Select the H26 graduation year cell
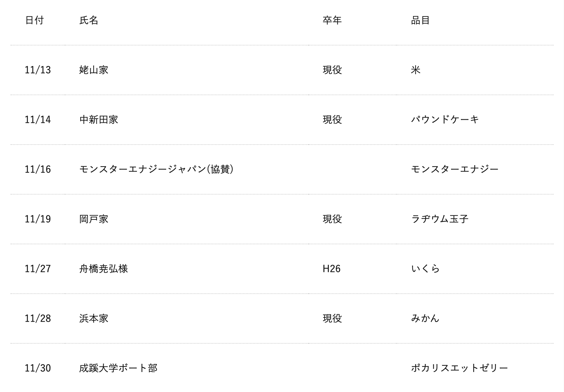 (x=331, y=269)
